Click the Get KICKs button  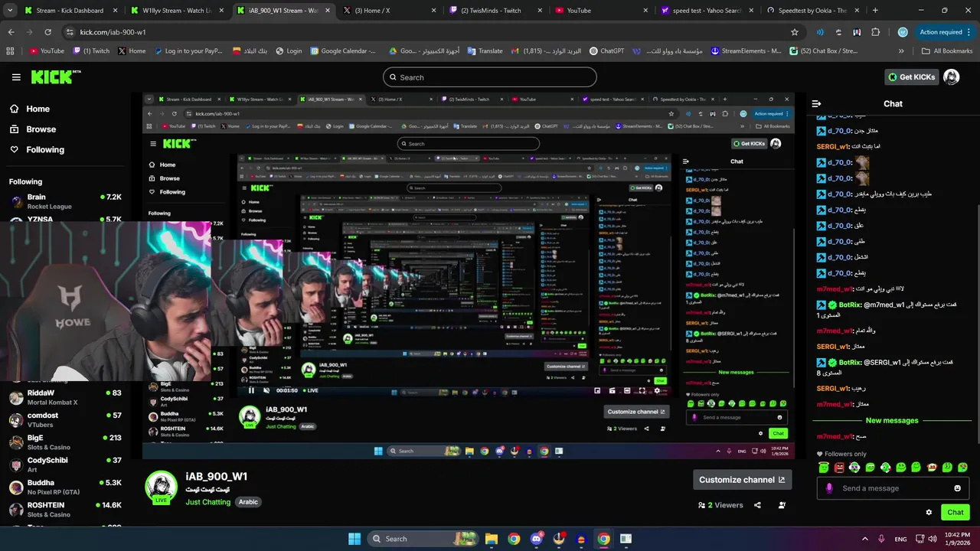tap(912, 77)
